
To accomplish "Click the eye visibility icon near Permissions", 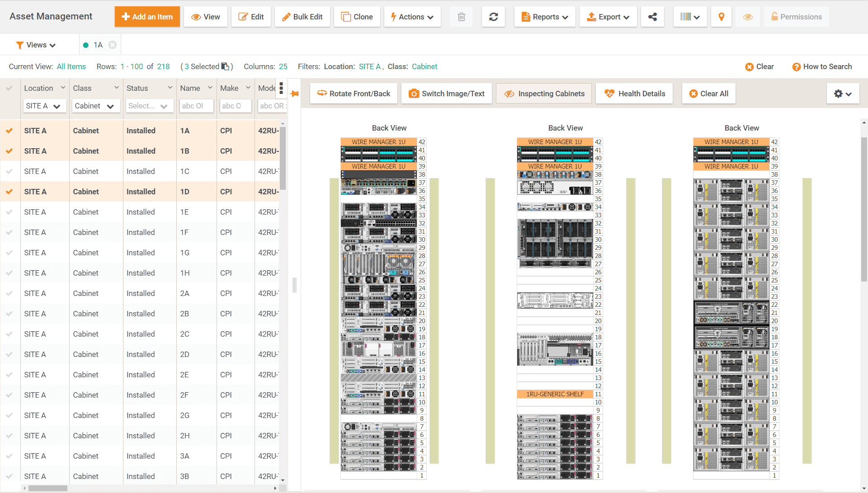I will point(748,17).
